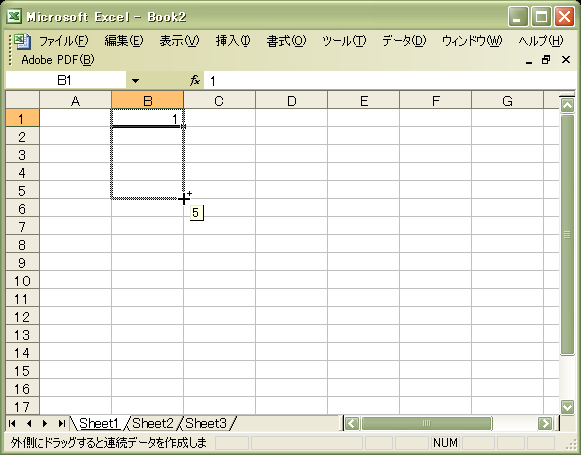Go to the first sheet tab arrow
This screenshot has width=581, height=455.
pyautogui.click(x=12, y=423)
